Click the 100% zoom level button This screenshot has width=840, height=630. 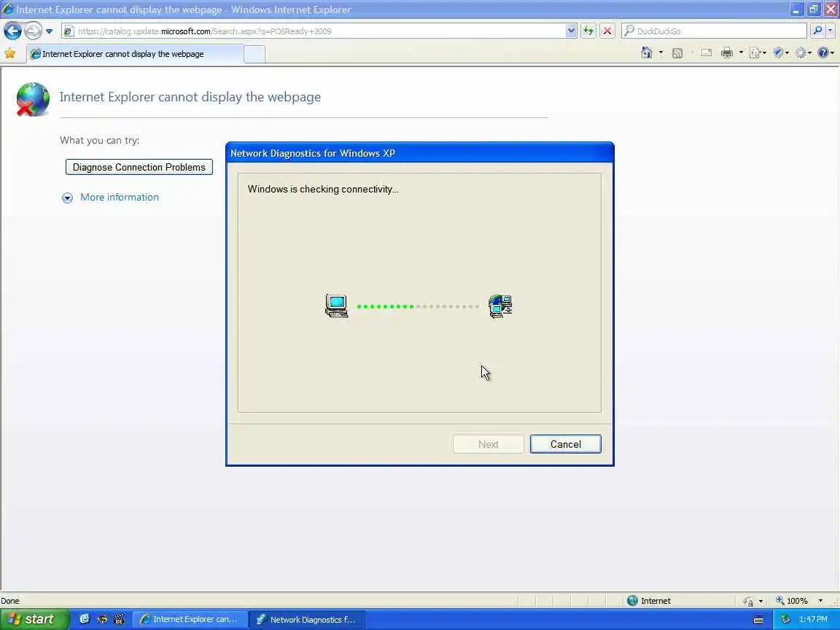point(792,601)
